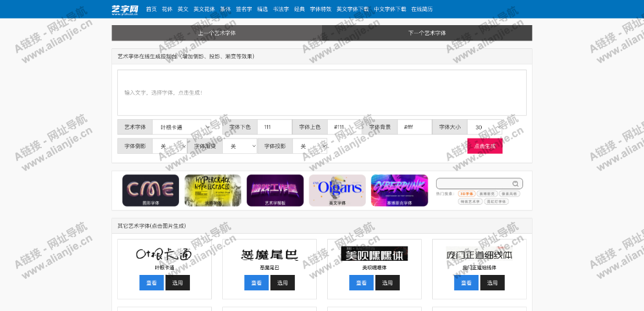
Task: Open the CME 图形字体 banner
Action: [x=150, y=190]
